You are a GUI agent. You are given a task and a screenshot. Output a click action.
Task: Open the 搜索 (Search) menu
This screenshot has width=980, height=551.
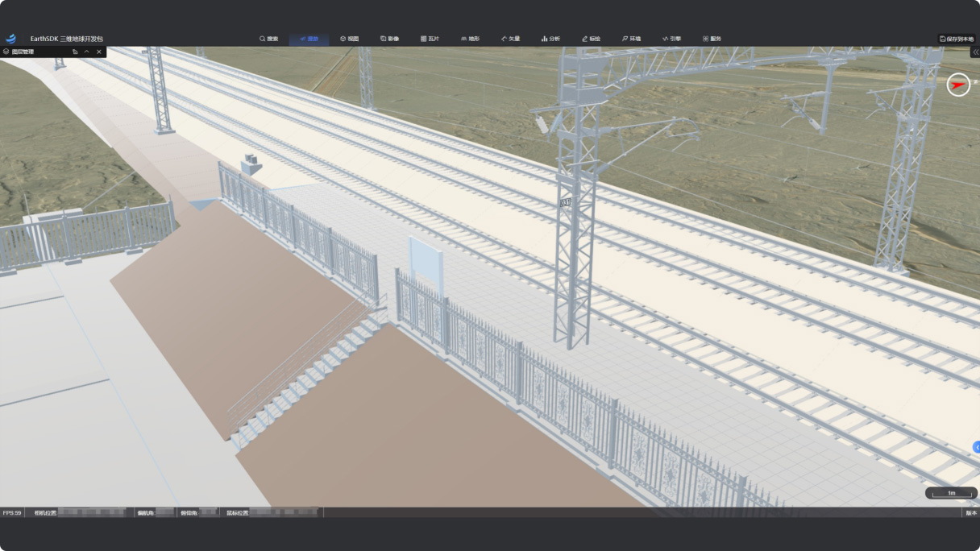[x=268, y=39]
